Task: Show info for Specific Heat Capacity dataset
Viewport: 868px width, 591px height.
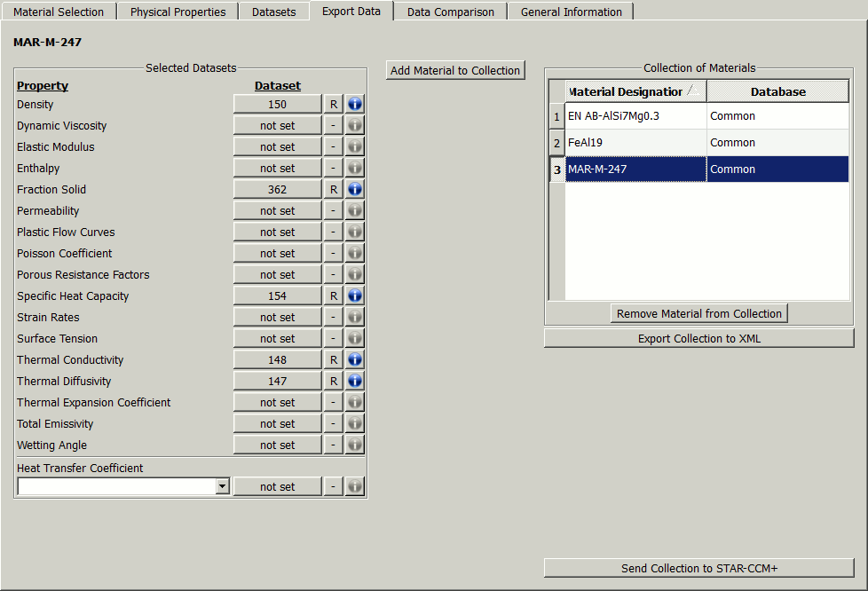Action: coord(354,295)
